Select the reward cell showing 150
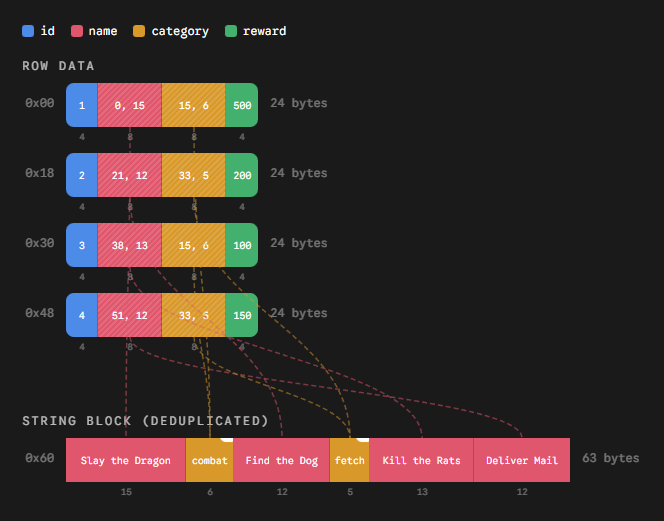 pyautogui.click(x=242, y=315)
